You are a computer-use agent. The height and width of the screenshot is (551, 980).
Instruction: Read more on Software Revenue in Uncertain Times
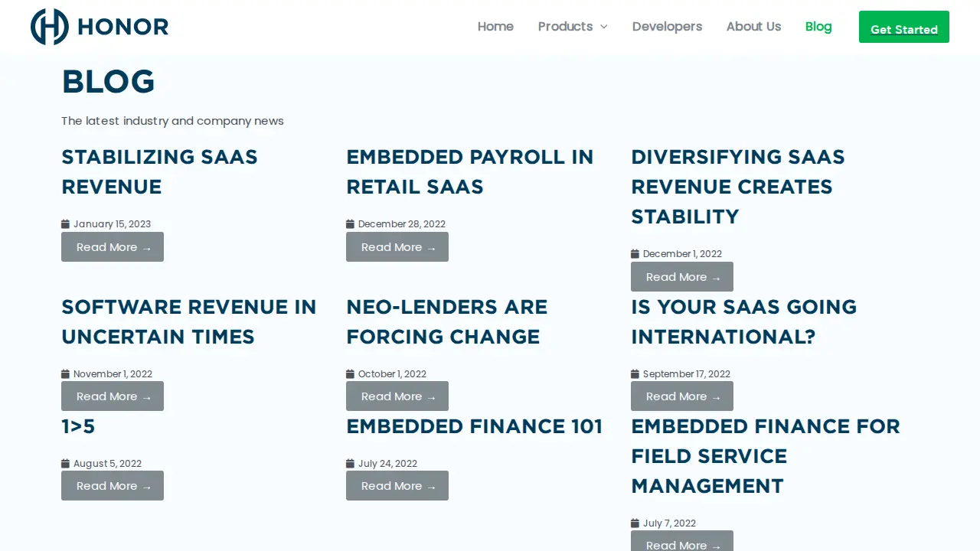point(113,396)
